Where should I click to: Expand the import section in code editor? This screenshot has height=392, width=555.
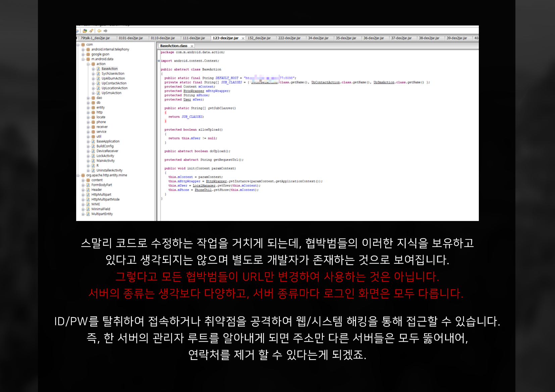click(159, 61)
